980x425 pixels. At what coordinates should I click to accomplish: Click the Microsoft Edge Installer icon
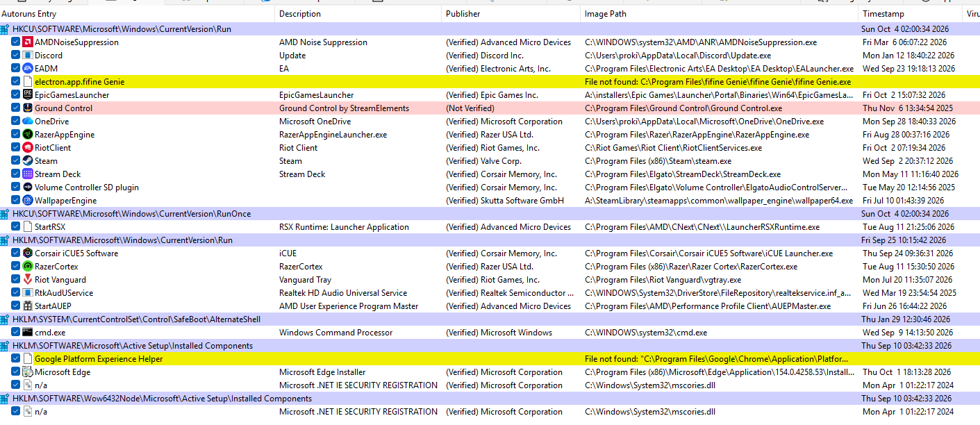(x=28, y=372)
